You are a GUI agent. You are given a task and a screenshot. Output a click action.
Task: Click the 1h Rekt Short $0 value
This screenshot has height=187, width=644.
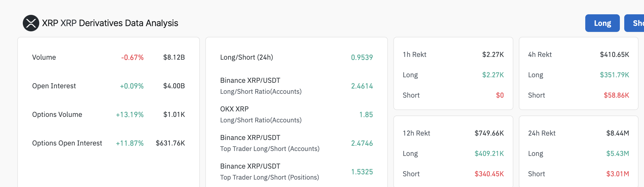tap(500, 95)
